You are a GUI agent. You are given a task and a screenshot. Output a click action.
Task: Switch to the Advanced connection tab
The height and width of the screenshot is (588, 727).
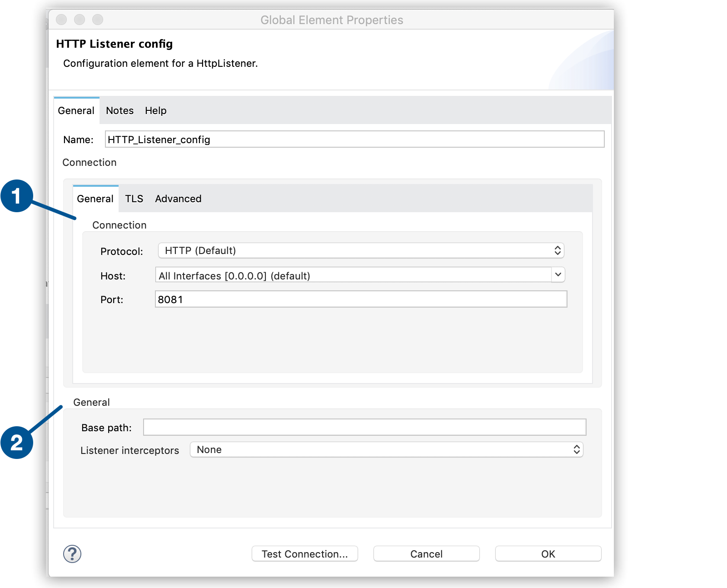178,199
